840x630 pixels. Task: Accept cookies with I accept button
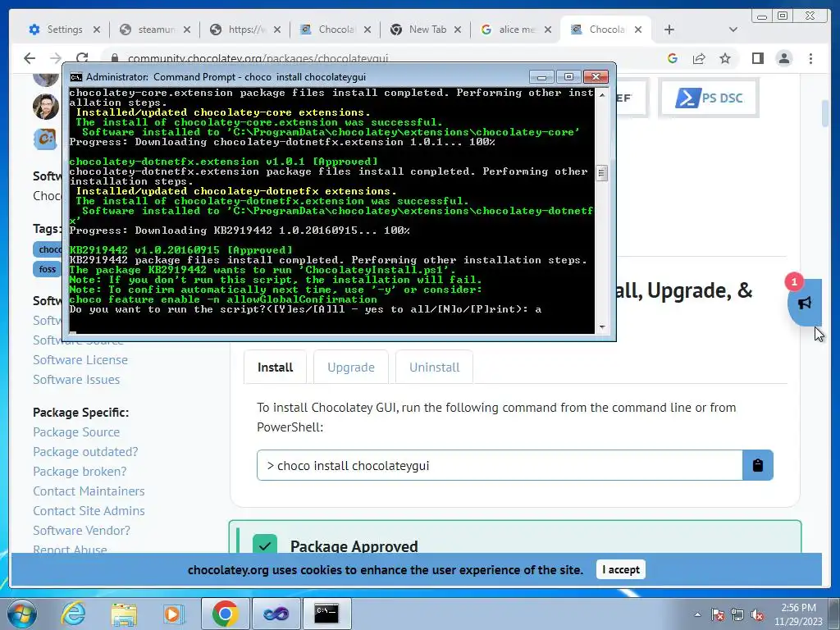[621, 569]
